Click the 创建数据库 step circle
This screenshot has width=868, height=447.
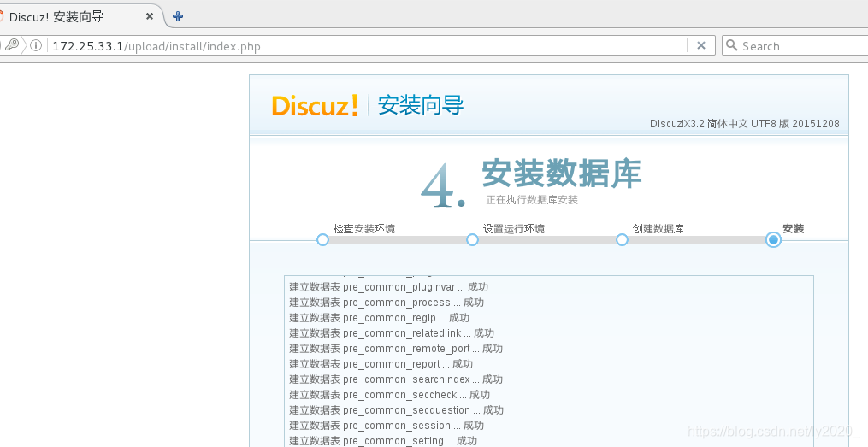click(x=622, y=239)
